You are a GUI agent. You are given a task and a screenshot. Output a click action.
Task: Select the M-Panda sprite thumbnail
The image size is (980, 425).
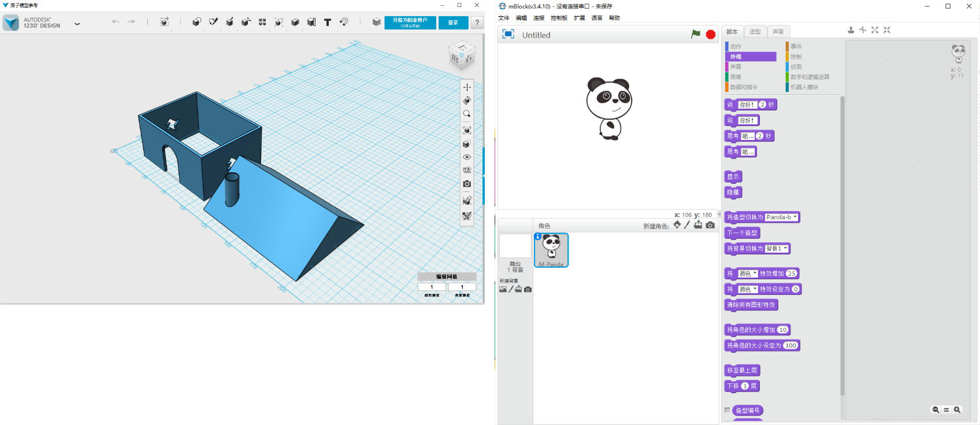551,250
